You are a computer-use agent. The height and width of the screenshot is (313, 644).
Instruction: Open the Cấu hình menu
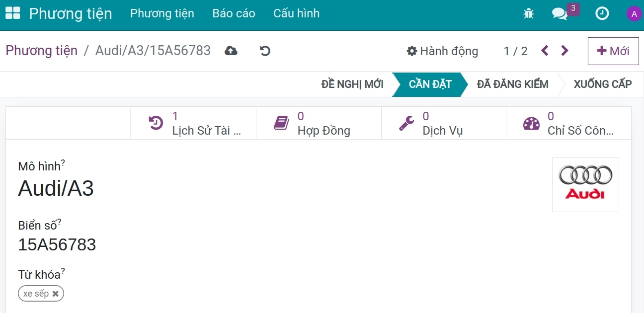(x=296, y=13)
